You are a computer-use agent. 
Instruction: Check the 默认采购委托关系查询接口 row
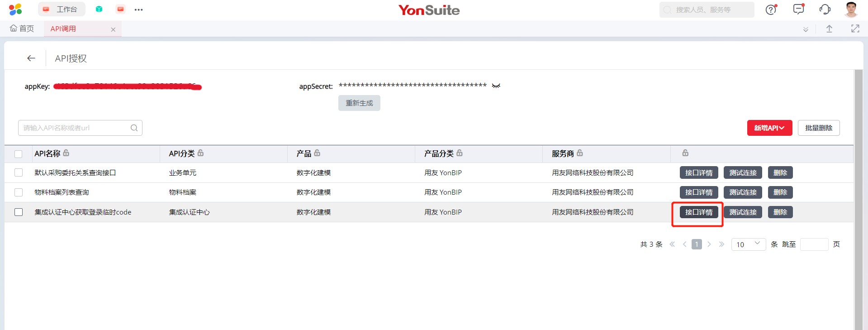pos(19,172)
